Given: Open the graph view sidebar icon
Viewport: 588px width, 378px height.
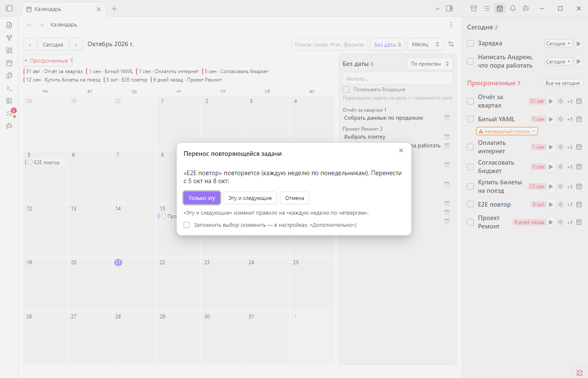Looking at the screenshot, I should click(9, 38).
